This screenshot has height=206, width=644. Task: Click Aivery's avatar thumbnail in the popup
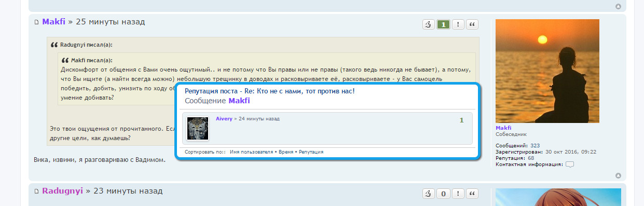198,128
